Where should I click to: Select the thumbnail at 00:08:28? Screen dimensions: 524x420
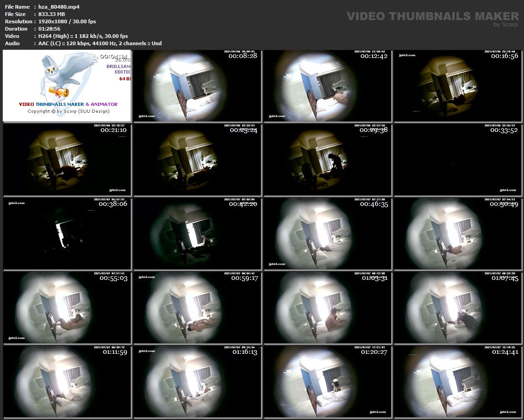[197, 86]
